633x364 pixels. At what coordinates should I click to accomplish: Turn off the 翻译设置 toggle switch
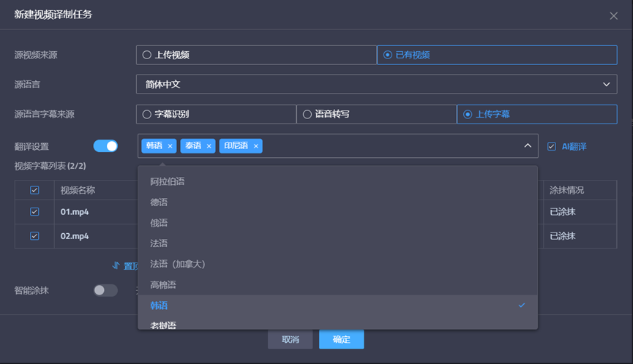(x=105, y=146)
